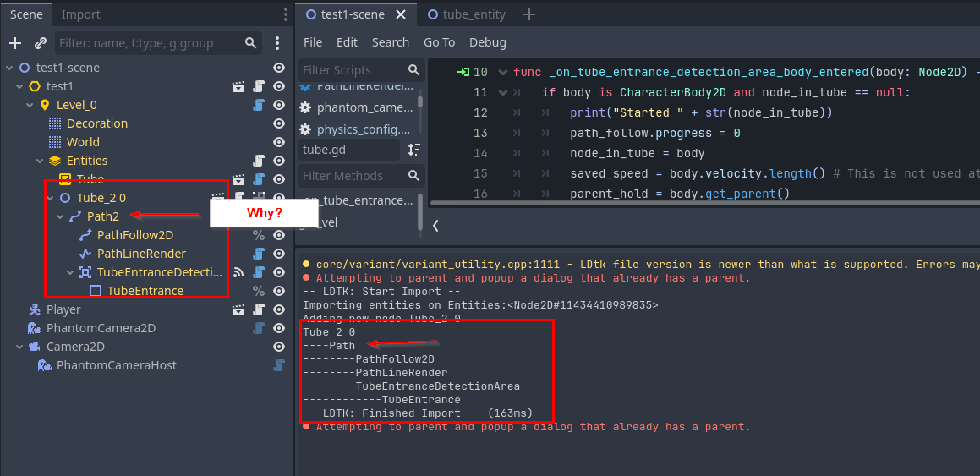Click the search icon in Filter Methods box
The height and width of the screenshot is (476, 980).
[x=413, y=176]
